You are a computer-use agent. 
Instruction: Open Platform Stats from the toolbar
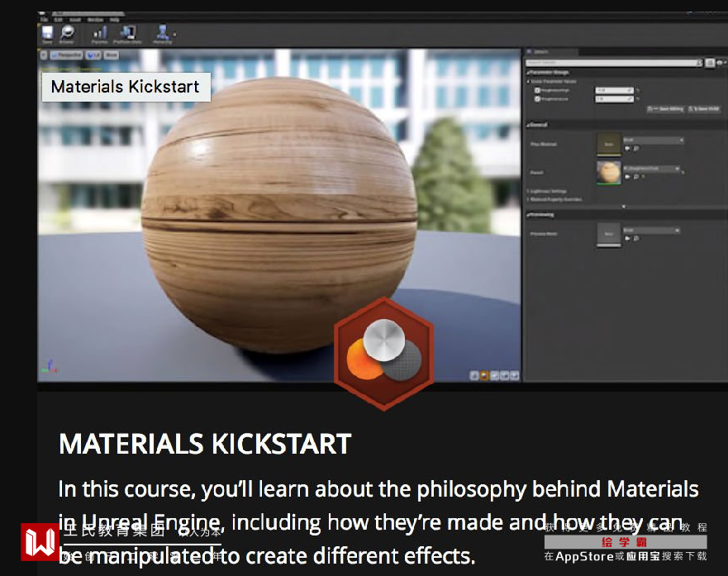click(x=127, y=33)
